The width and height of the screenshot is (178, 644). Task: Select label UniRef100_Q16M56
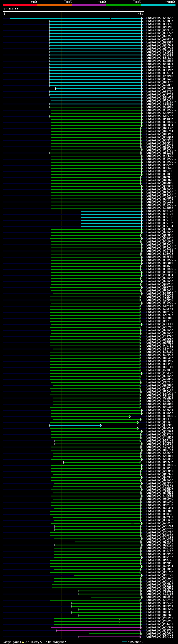click(x=160, y=236)
